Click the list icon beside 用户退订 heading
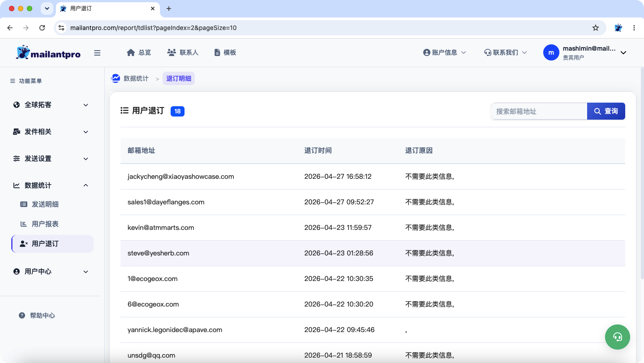 125,111
